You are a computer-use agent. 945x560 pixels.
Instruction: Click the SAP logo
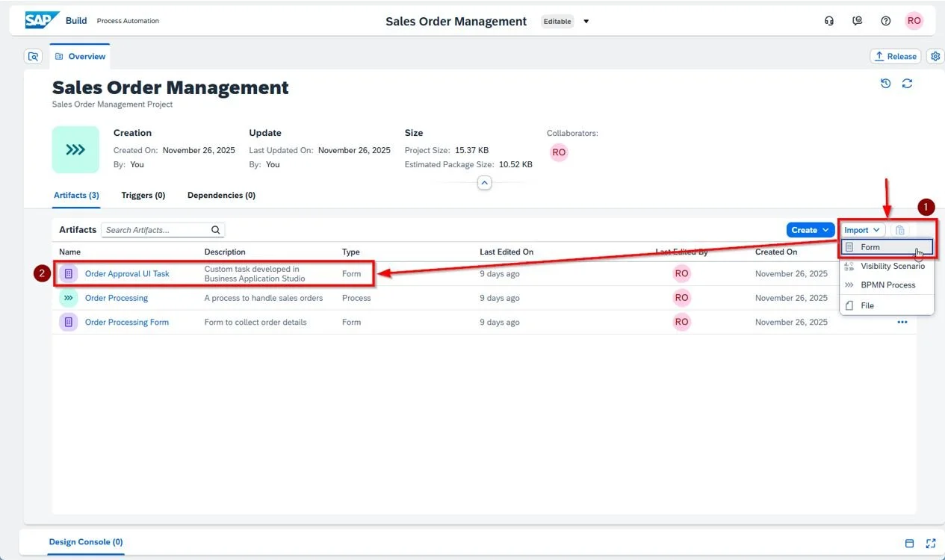pyautogui.click(x=42, y=20)
